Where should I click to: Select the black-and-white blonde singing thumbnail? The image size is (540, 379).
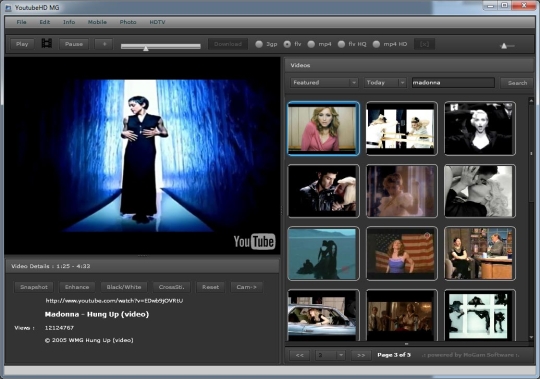[x=480, y=128]
